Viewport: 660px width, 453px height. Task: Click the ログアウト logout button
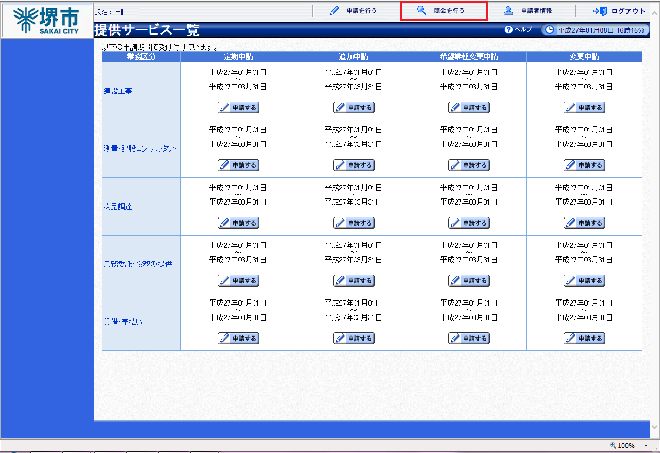619,11
